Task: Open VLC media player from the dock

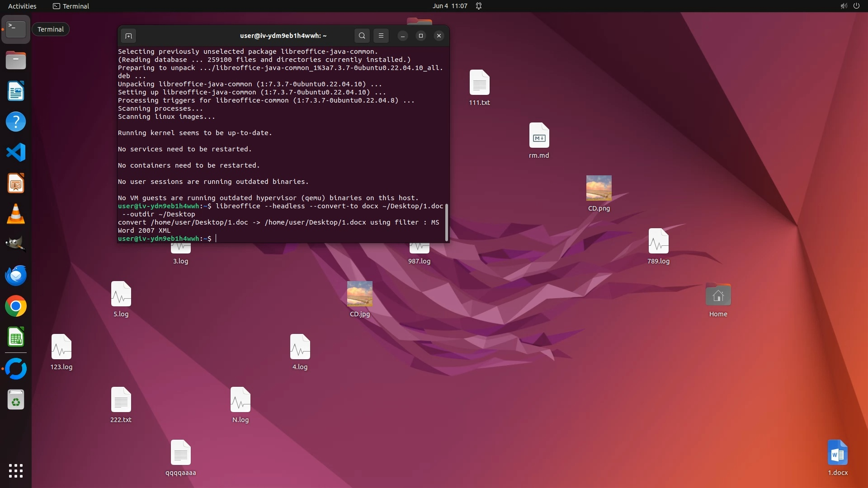Action: pyautogui.click(x=16, y=214)
